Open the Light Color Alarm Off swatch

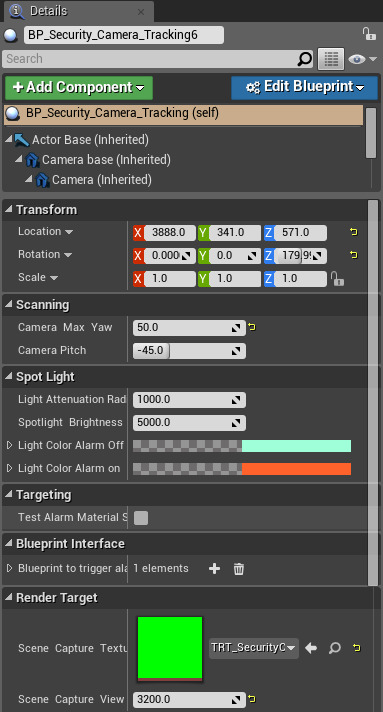tap(242, 446)
